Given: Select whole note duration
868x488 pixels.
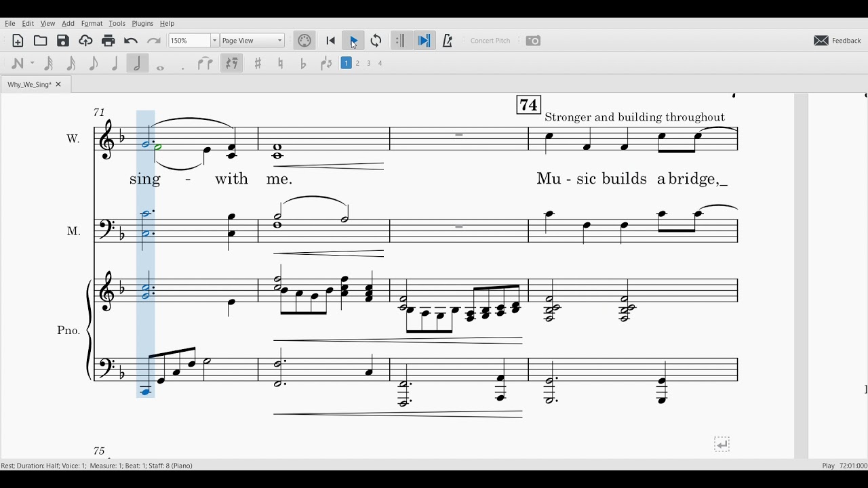Looking at the screenshot, I should click(x=161, y=66).
